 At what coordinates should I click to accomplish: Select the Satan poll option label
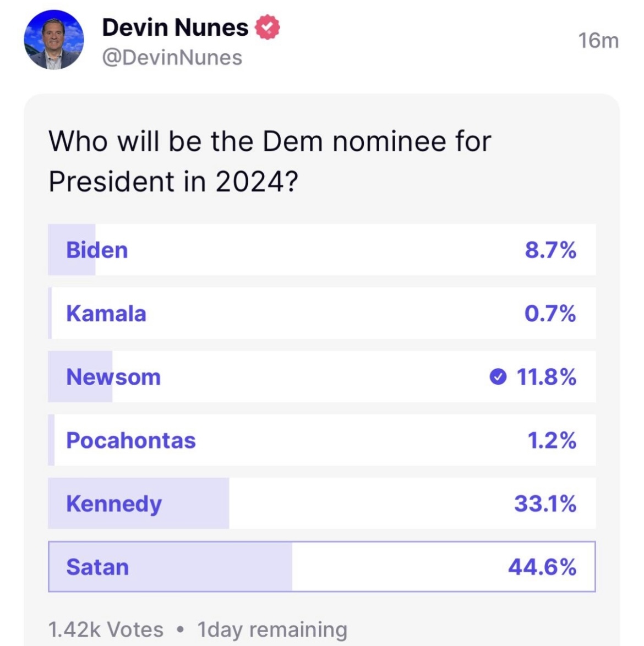[97, 567]
